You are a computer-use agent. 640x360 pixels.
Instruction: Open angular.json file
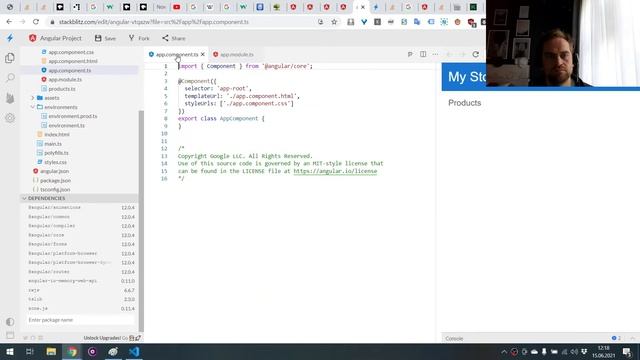[x=54, y=171]
